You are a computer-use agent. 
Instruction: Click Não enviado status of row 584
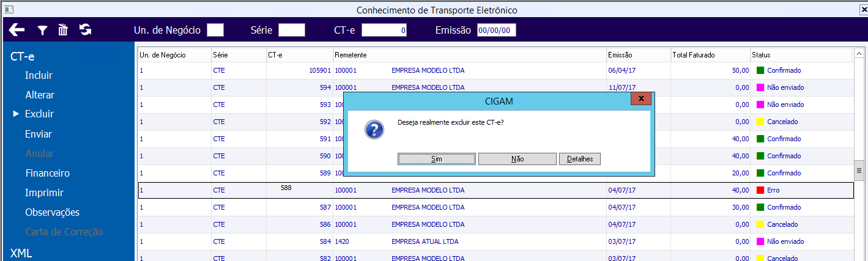[x=785, y=241]
